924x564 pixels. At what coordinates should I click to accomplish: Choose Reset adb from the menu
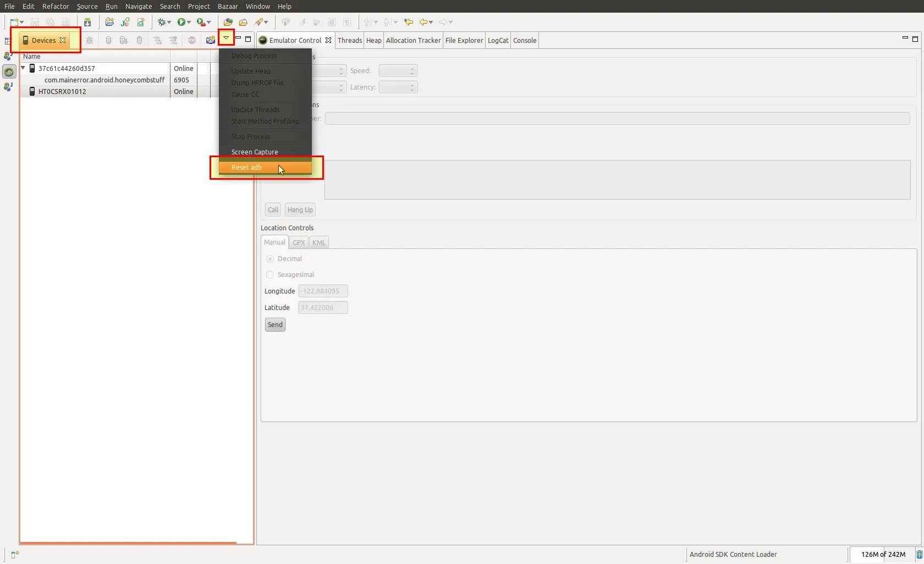pos(265,168)
